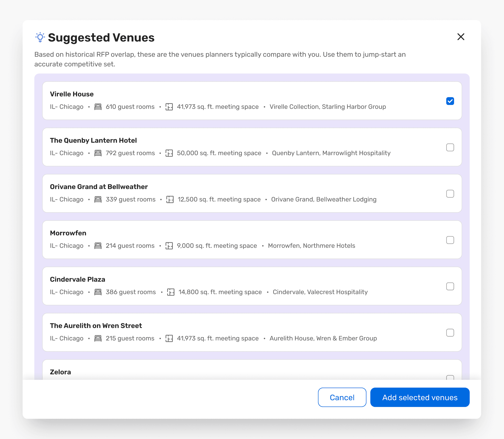Click floor plan icon for Aurelith on Wren Street
Viewport: 504px width, 439px height.
point(169,338)
